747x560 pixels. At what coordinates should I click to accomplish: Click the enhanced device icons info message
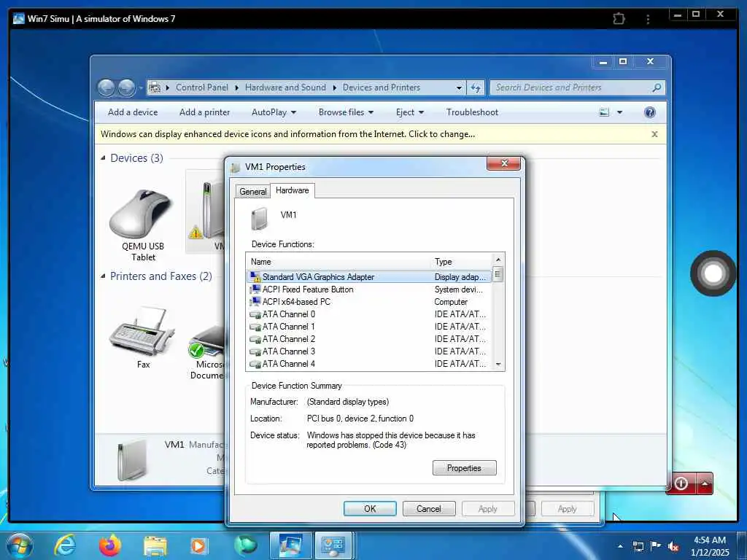click(287, 134)
